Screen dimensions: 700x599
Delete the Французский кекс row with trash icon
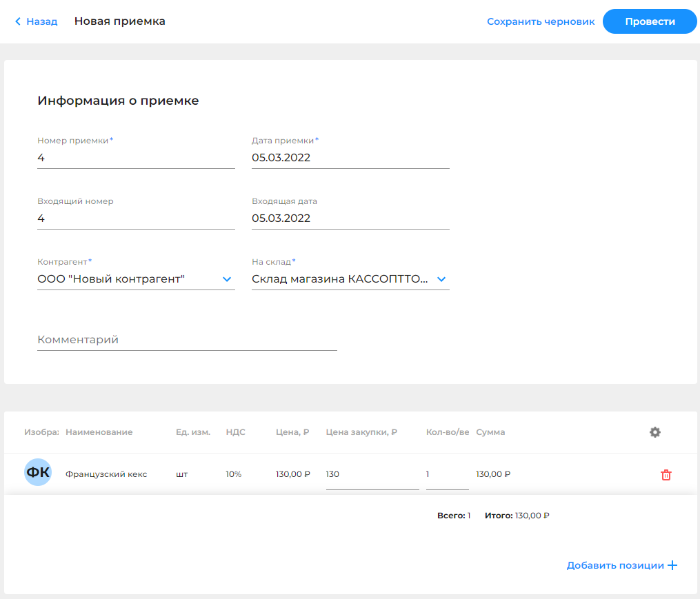coord(666,475)
